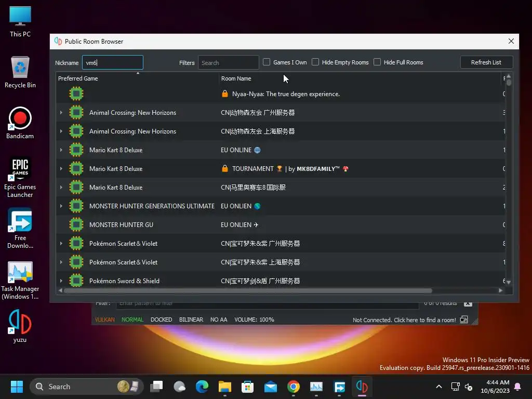This screenshot has height=399, width=532.
Task: Click the taskbar Search box
Action: [87, 387]
